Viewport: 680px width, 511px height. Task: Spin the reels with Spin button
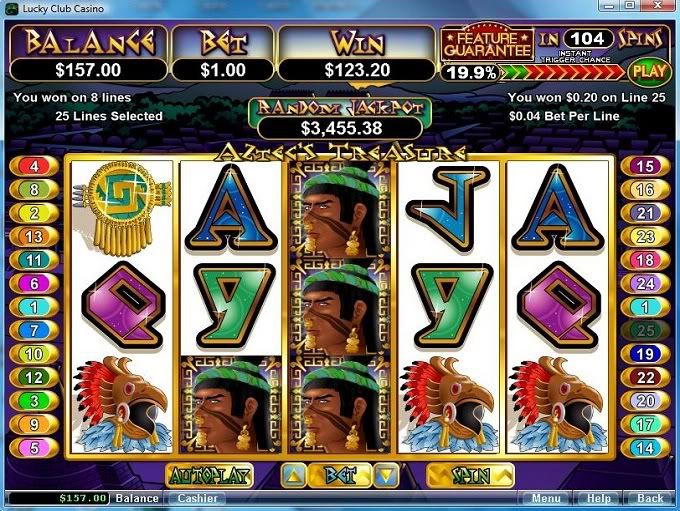(x=471, y=476)
